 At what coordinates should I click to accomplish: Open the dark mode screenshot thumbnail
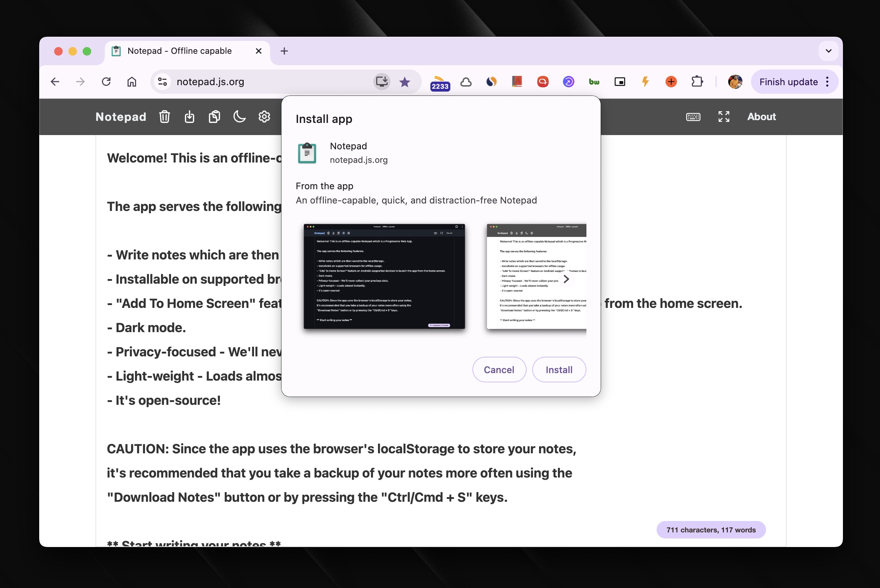pos(384,277)
